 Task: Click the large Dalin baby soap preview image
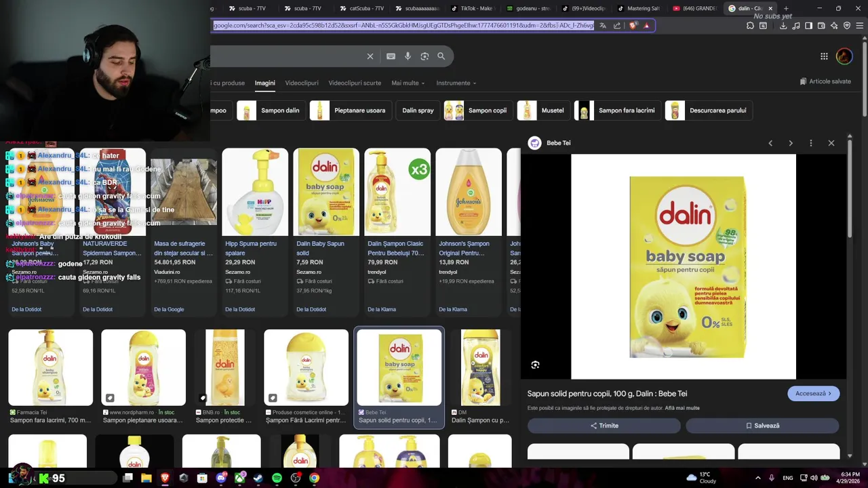click(x=684, y=266)
